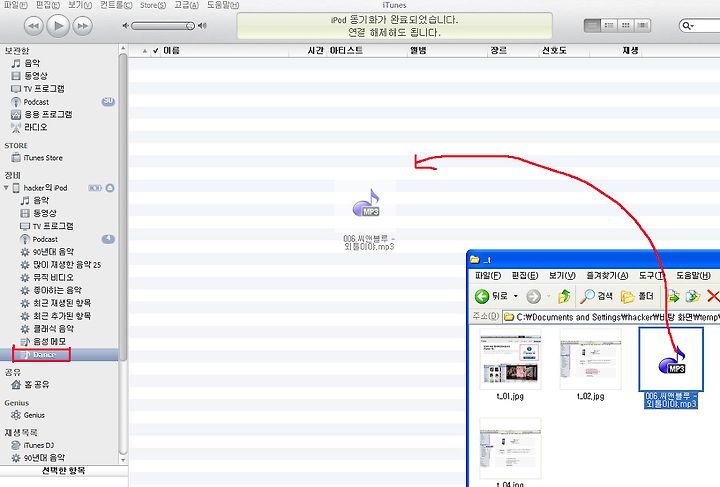This screenshot has height=487, width=720.
Task: Click the iPod battery indicator icon
Action: pyautogui.click(x=95, y=188)
